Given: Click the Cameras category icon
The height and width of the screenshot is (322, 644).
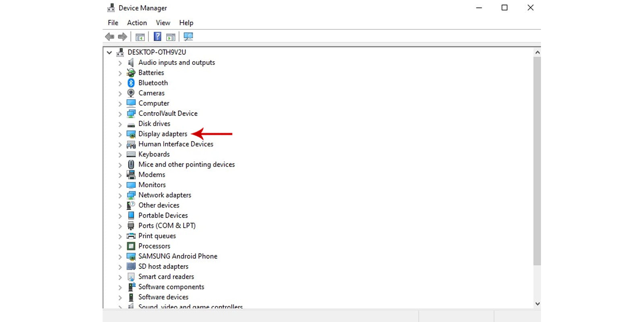Looking at the screenshot, I should click(131, 93).
